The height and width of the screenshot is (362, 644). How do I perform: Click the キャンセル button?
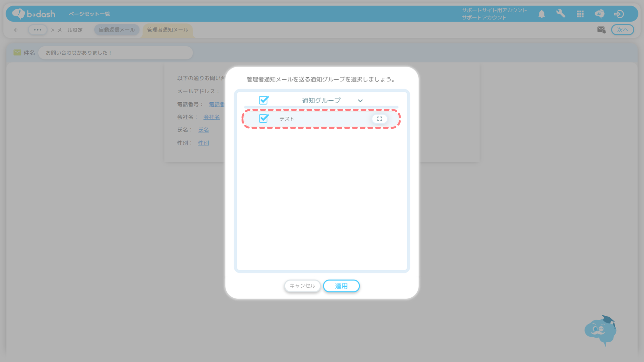coord(302,286)
